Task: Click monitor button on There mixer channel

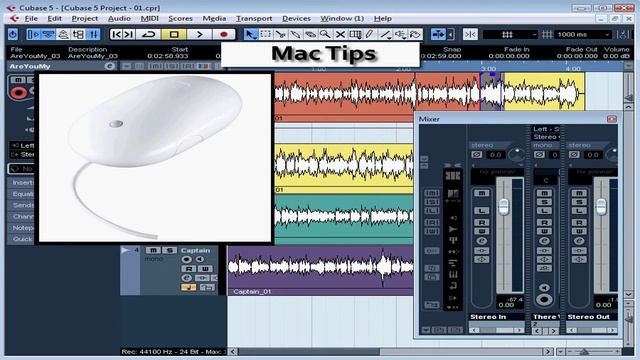Action: [544, 287]
